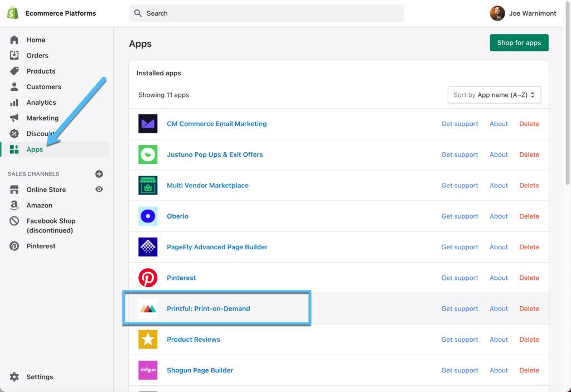Open Justuno Pop Ups & Exit Offers
This screenshot has width=571, height=392.
click(215, 154)
